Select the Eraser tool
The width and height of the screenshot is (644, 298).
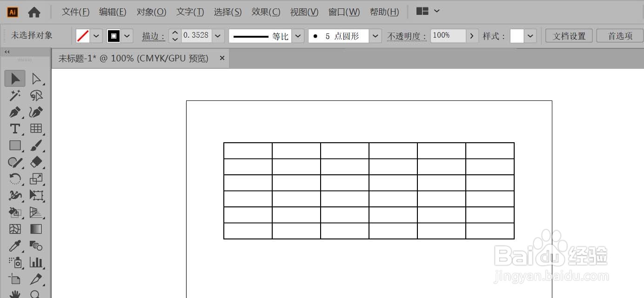tap(36, 162)
